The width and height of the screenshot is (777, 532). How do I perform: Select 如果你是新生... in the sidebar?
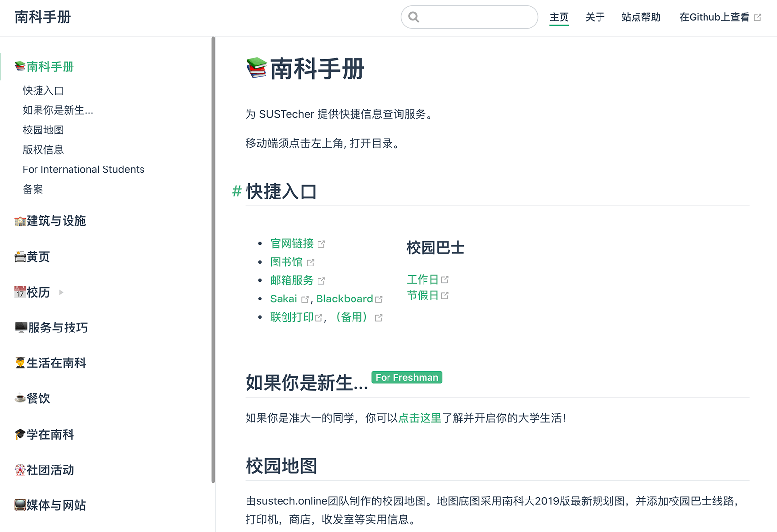coord(58,110)
